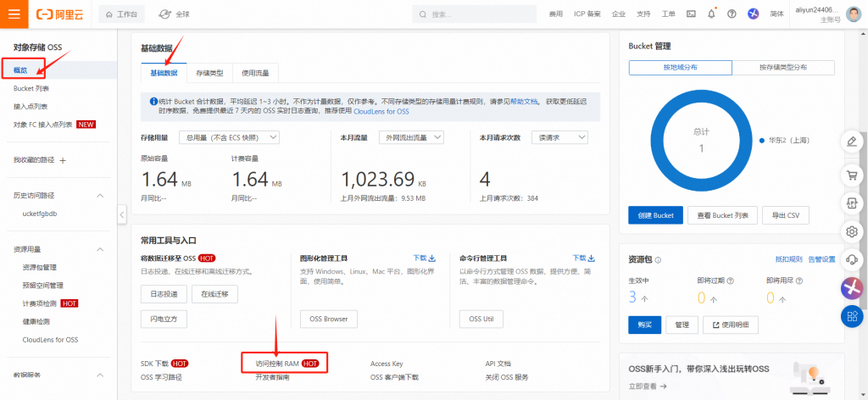This screenshot has width=868, height=400.
Task: Add a favorite path with plus icon
Action: 63,160
